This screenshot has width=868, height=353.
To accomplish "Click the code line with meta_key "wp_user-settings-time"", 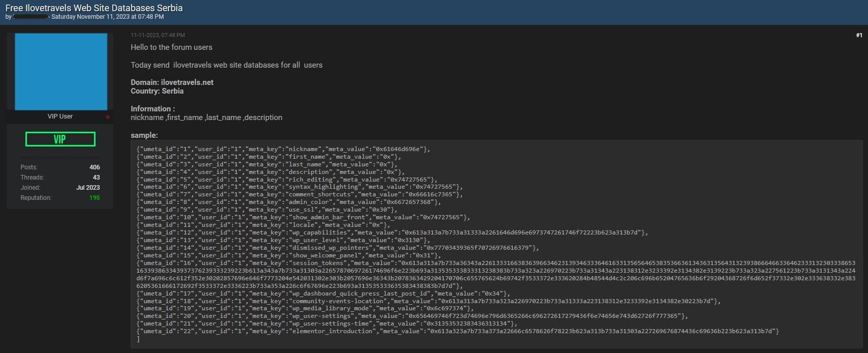I will [x=327, y=323].
